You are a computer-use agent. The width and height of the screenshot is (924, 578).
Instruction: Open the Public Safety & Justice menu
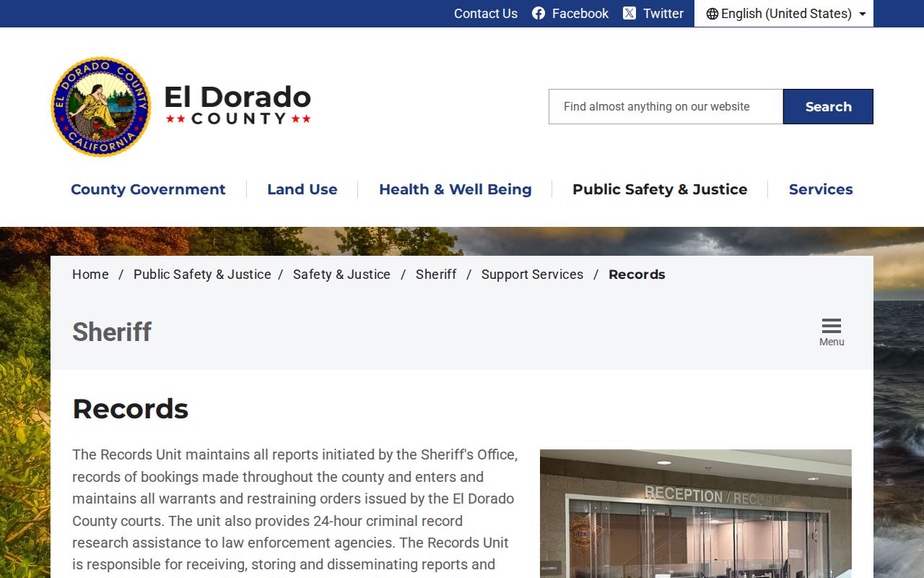(x=660, y=189)
